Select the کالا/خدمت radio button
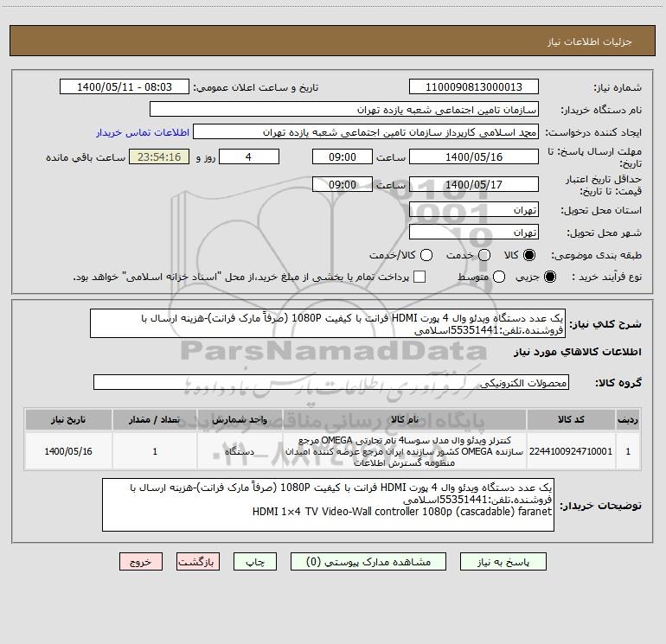The height and width of the screenshot is (644, 666). coord(426,255)
